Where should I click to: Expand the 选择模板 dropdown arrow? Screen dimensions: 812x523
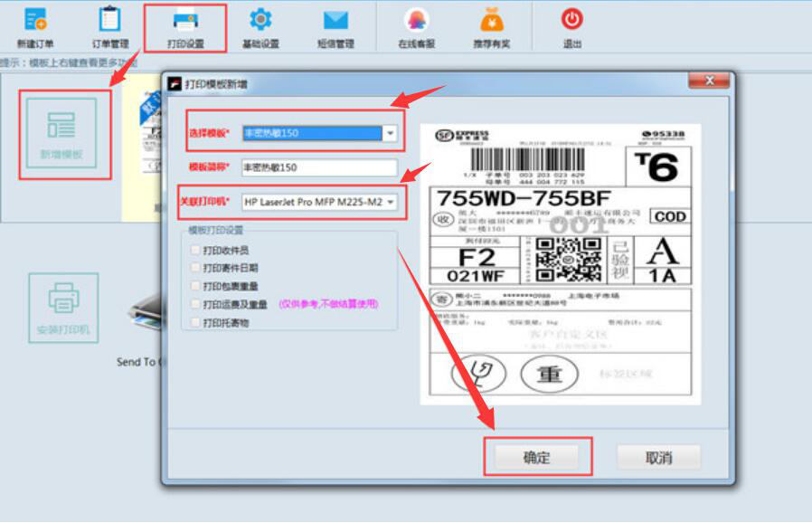point(391,133)
